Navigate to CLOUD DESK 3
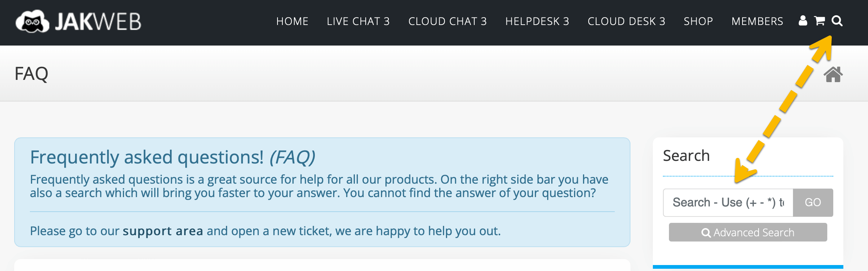 [626, 21]
